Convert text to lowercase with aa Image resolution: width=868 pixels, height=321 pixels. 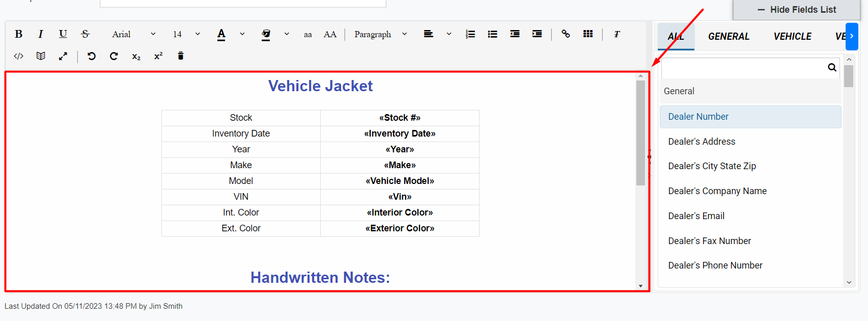pyautogui.click(x=308, y=35)
